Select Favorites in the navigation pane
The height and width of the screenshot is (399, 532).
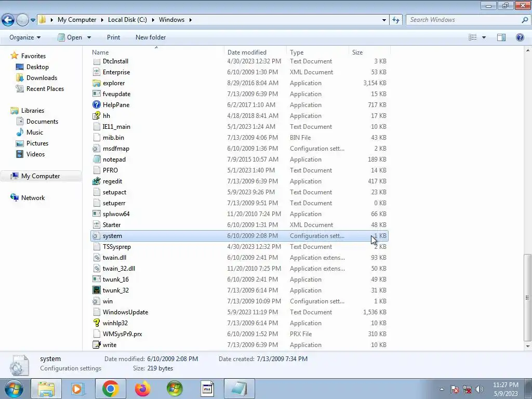(x=33, y=56)
